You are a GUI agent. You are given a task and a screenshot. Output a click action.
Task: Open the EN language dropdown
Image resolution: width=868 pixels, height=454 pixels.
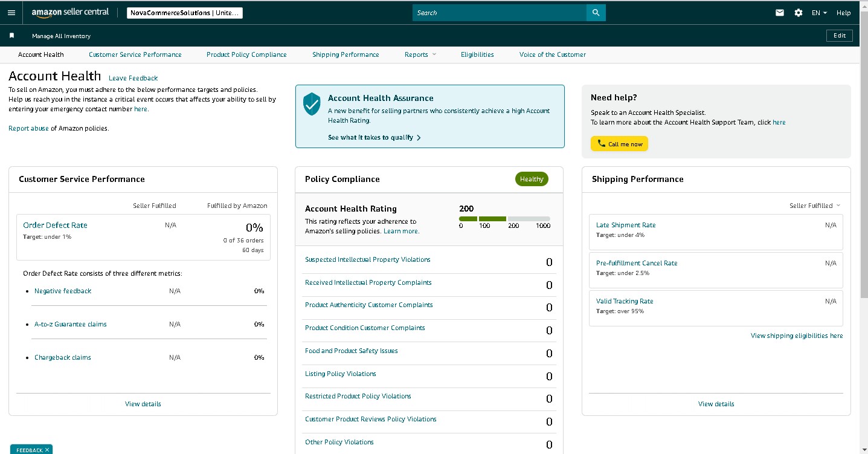click(819, 13)
